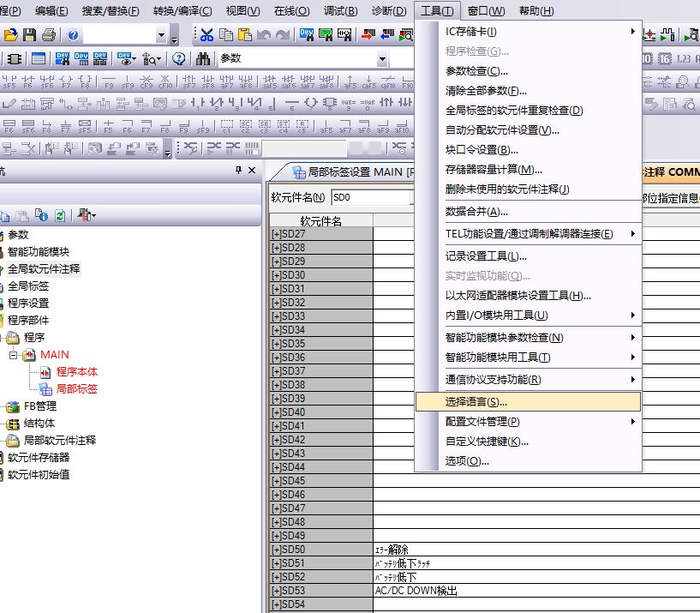
Task: Click the blue help question mark icon
Action: (x=74, y=35)
